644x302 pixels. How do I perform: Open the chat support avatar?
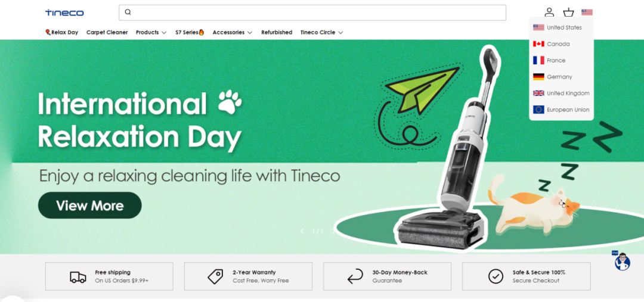pyautogui.click(x=622, y=261)
